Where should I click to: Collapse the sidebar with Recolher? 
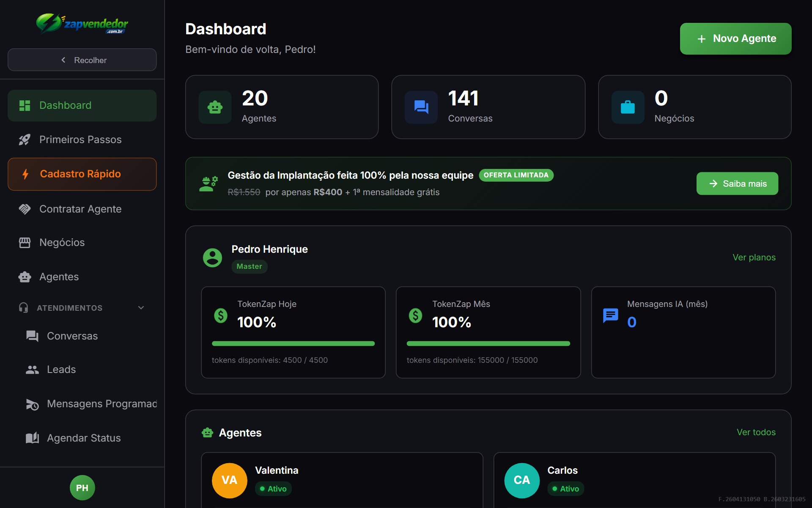82,60
